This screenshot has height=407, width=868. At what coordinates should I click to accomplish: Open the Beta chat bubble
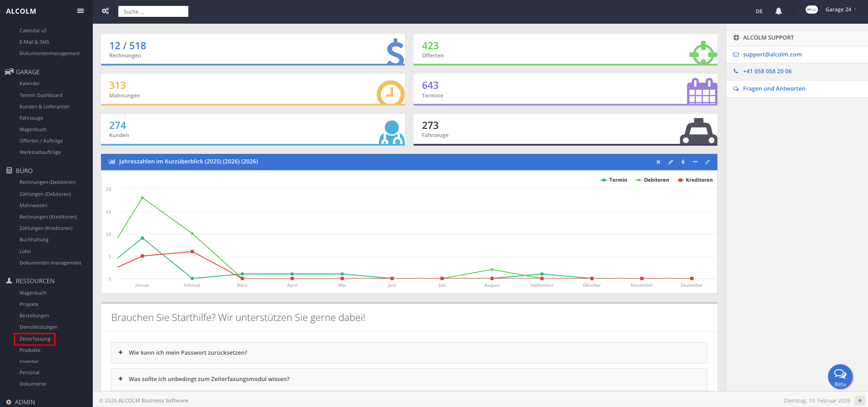[840, 376]
